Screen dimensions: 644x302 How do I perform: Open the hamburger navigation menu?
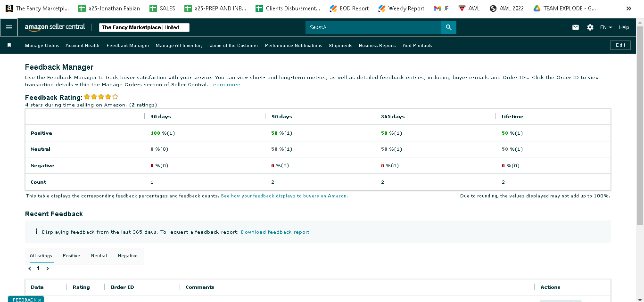tap(9, 27)
